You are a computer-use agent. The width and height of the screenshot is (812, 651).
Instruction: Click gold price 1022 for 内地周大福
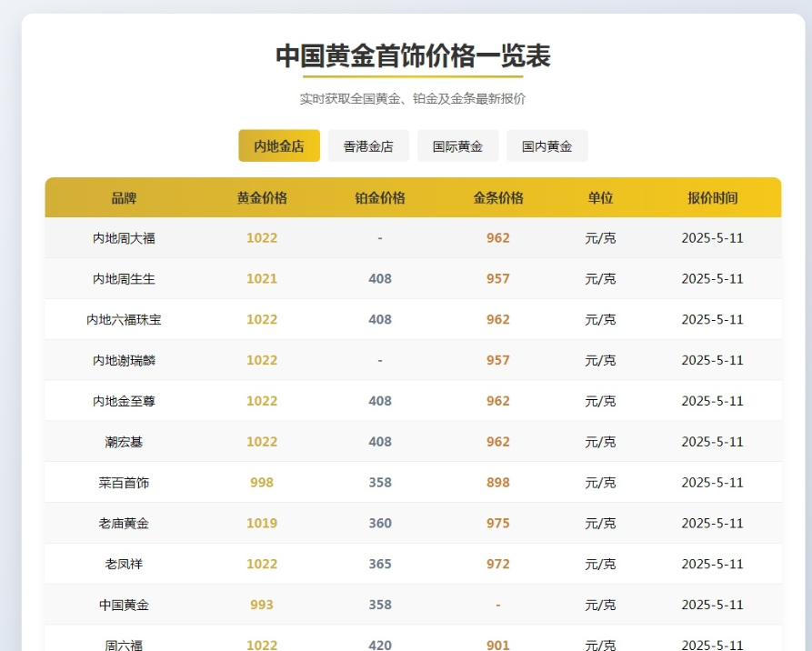262,238
